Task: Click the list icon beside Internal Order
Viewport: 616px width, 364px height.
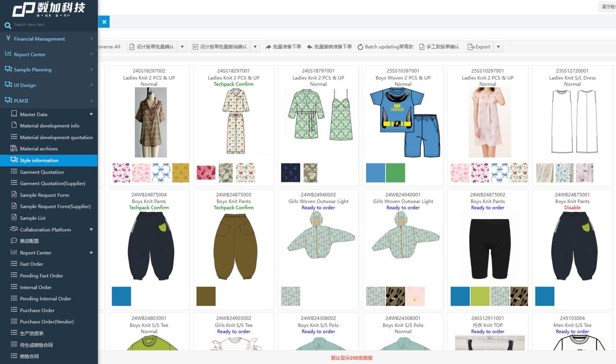Action: [x=14, y=287]
